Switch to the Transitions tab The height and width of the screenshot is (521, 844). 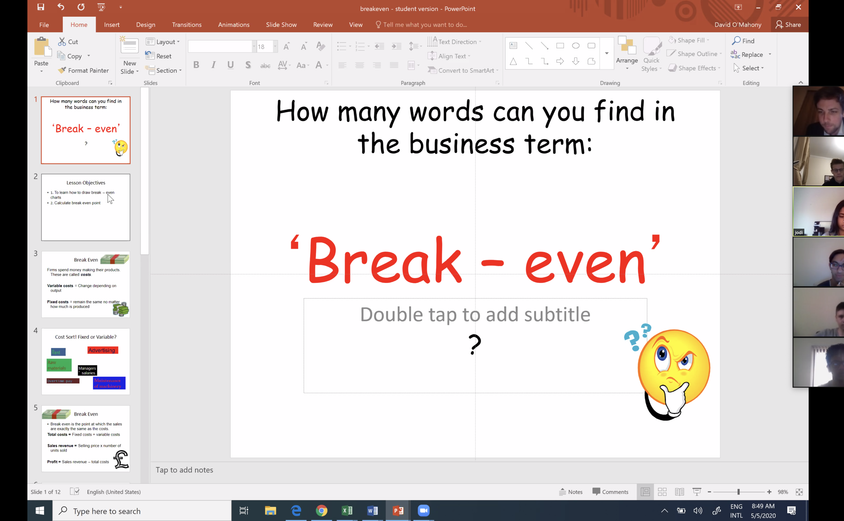186,24
